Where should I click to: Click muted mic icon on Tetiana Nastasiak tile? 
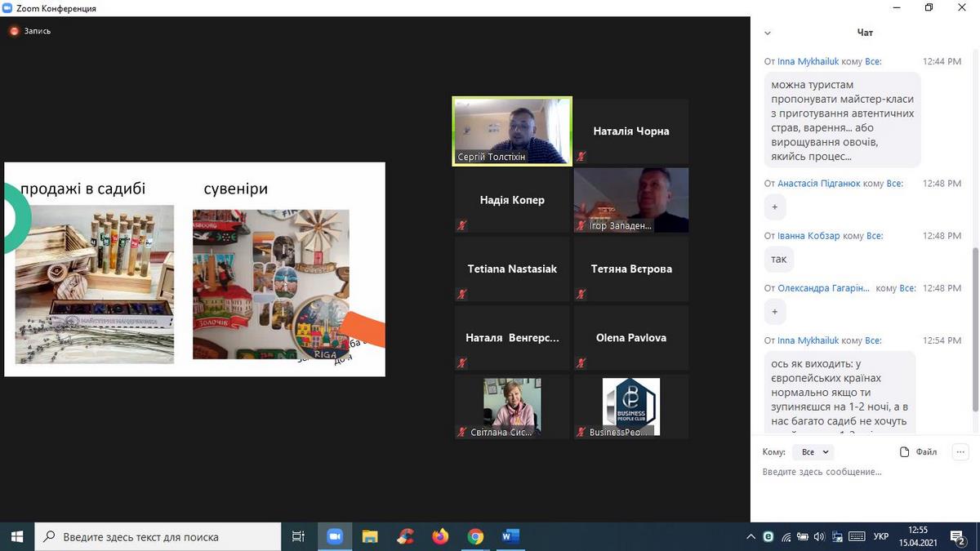tap(462, 294)
